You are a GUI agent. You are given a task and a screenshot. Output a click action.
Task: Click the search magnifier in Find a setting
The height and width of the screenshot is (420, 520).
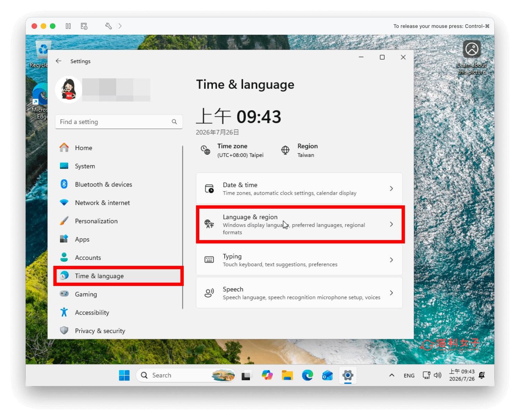click(x=174, y=122)
